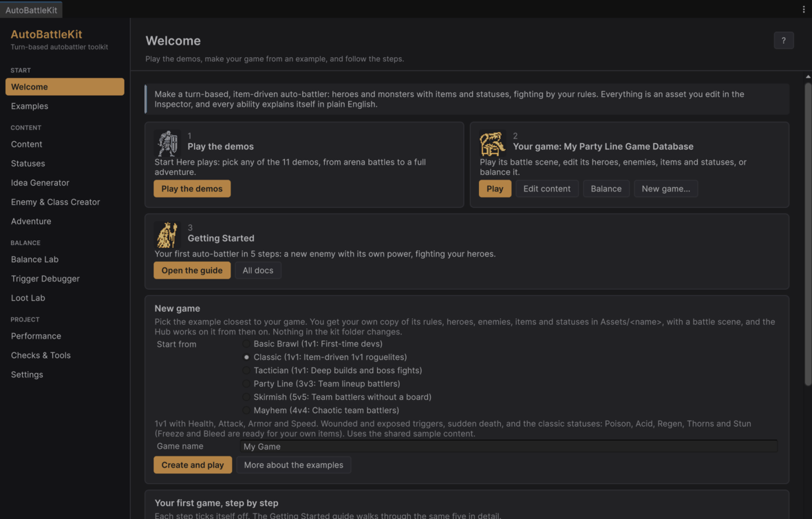The height and width of the screenshot is (519, 812).
Task: Click Play for My Party Line game
Action: pos(495,189)
